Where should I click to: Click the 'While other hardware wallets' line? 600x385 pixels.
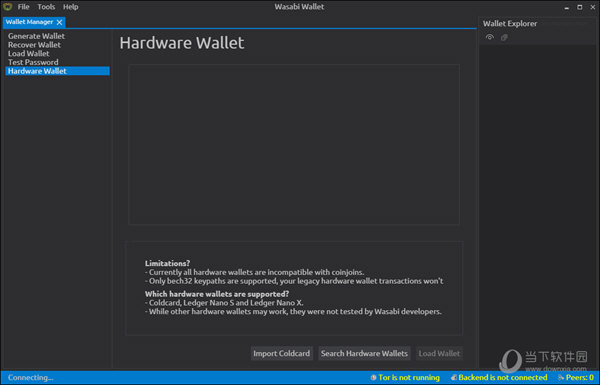(x=293, y=312)
